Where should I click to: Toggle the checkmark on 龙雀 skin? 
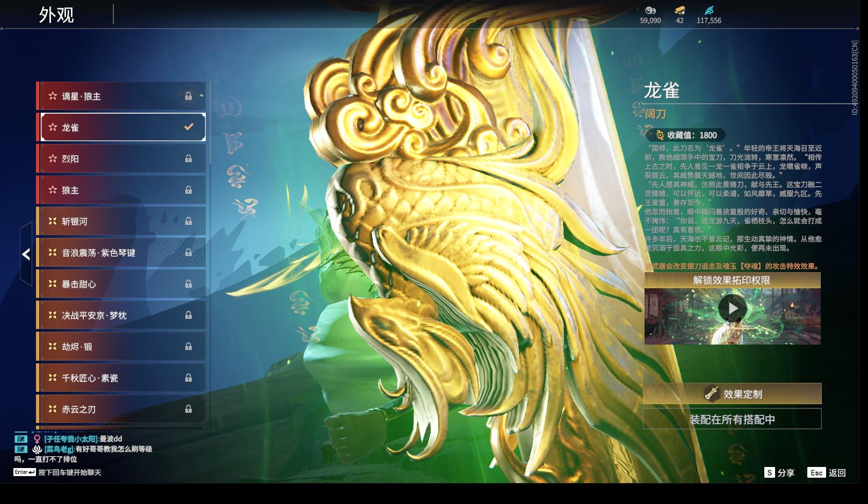pos(189,127)
